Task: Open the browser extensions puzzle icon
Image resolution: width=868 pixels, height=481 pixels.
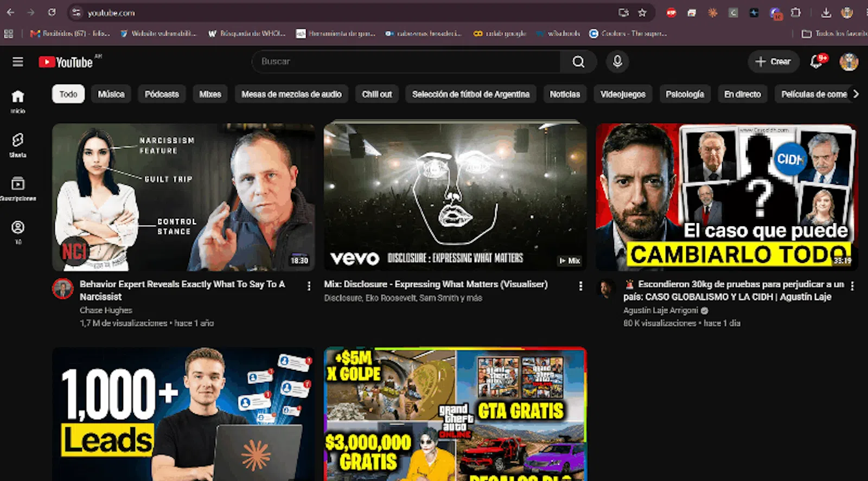Action: coord(796,12)
